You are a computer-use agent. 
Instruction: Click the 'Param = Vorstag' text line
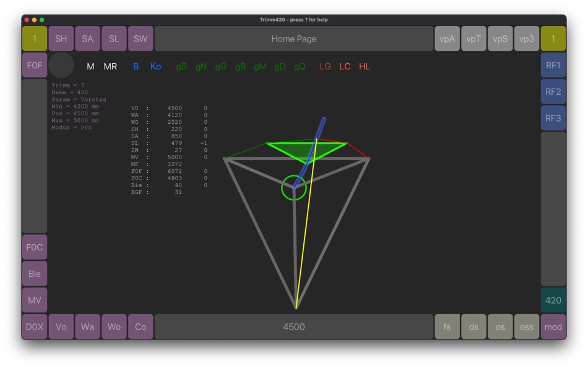click(79, 100)
